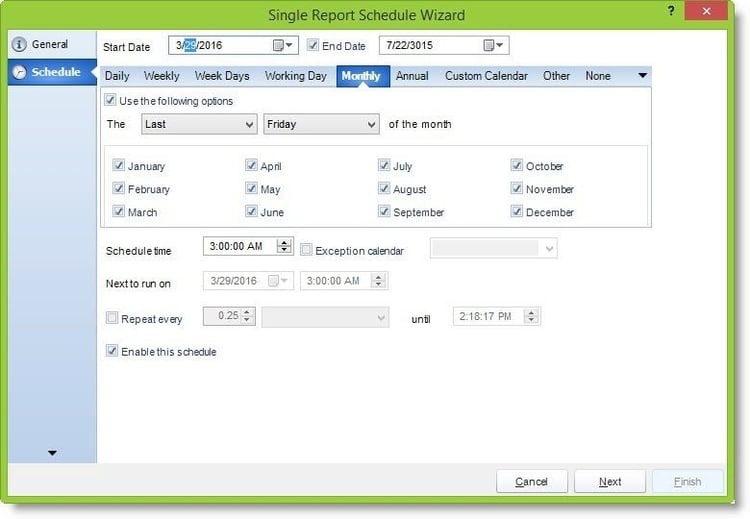This screenshot has height=519, width=750.
Task: Uncheck the June checkbox
Action: coord(251,211)
